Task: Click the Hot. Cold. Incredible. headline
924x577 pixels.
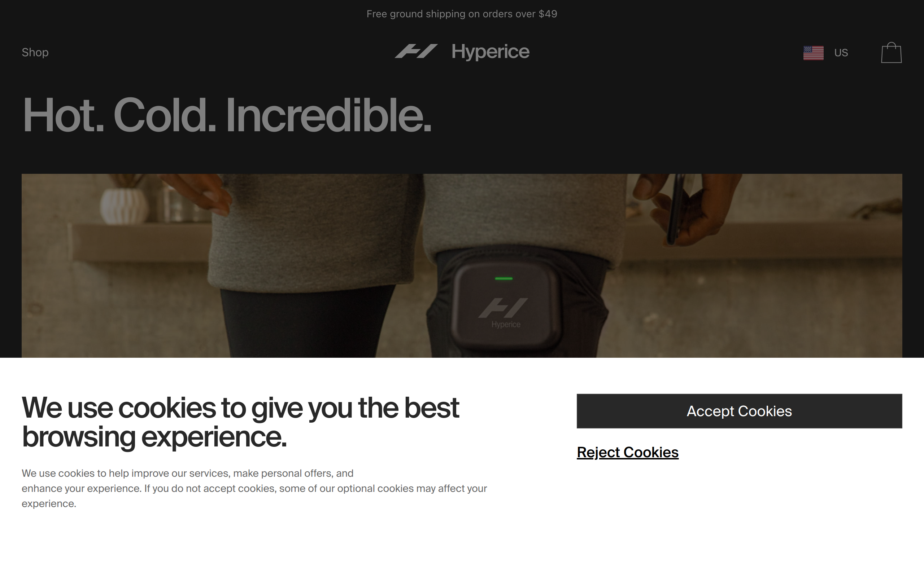Action: click(227, 115)
